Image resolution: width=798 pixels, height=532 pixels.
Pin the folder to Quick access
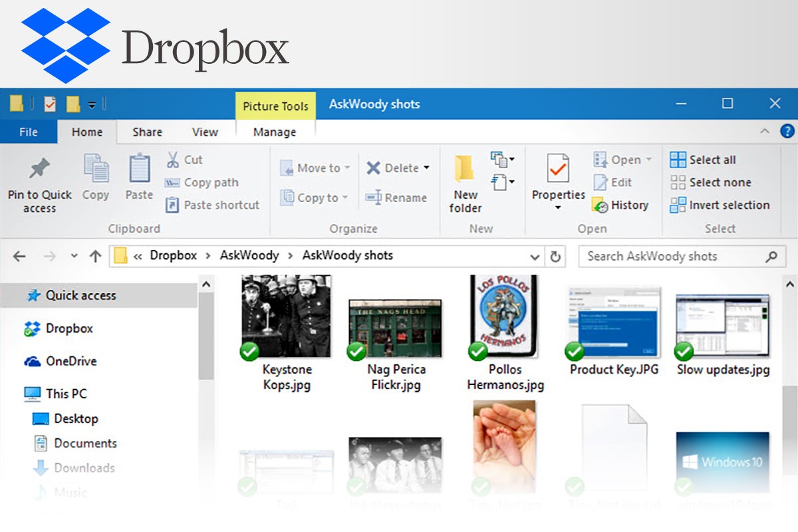(x=39, y=186)
